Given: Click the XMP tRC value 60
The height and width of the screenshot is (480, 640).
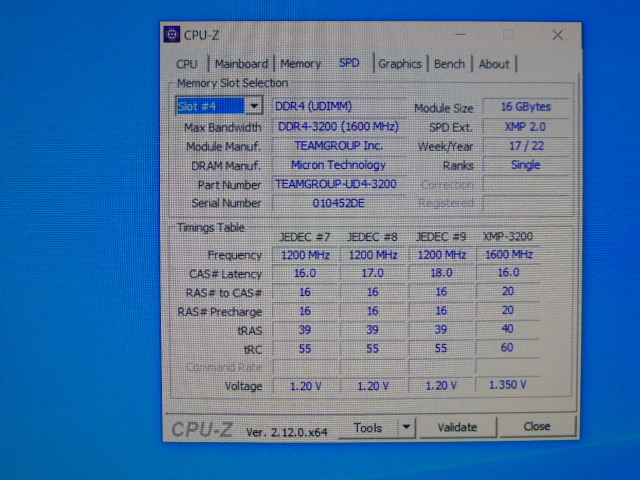Looking at the screenshot, I should (x=508, y=348).
